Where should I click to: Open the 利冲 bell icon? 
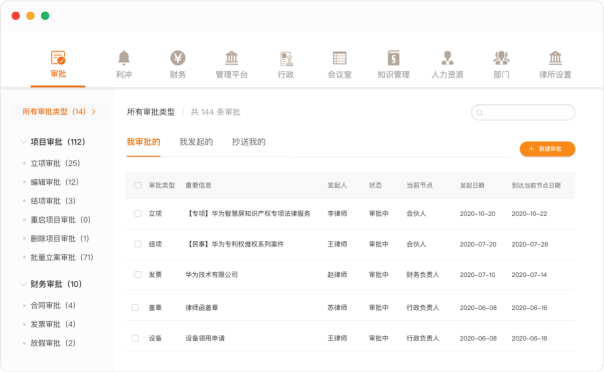click(x=124, y=58)
